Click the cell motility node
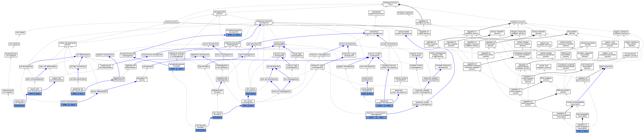Image resolution: width=644 pixels, height=134 pixels. 20,33
